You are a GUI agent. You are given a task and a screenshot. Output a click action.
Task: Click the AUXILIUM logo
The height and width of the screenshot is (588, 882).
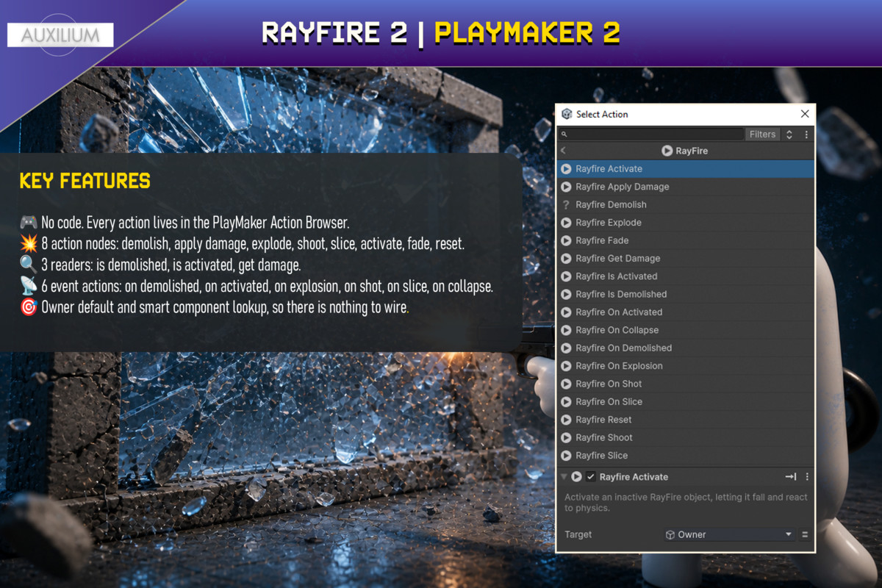coord(60,35)
